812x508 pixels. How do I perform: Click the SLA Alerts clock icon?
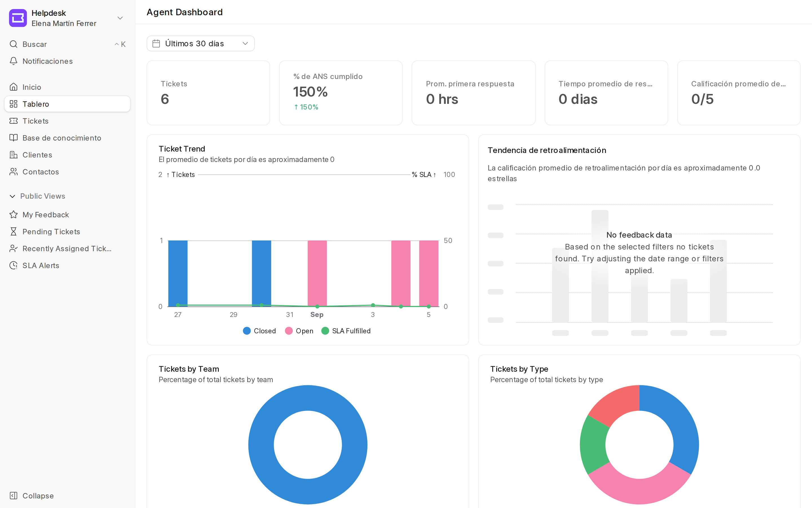(x=14, y=265)
